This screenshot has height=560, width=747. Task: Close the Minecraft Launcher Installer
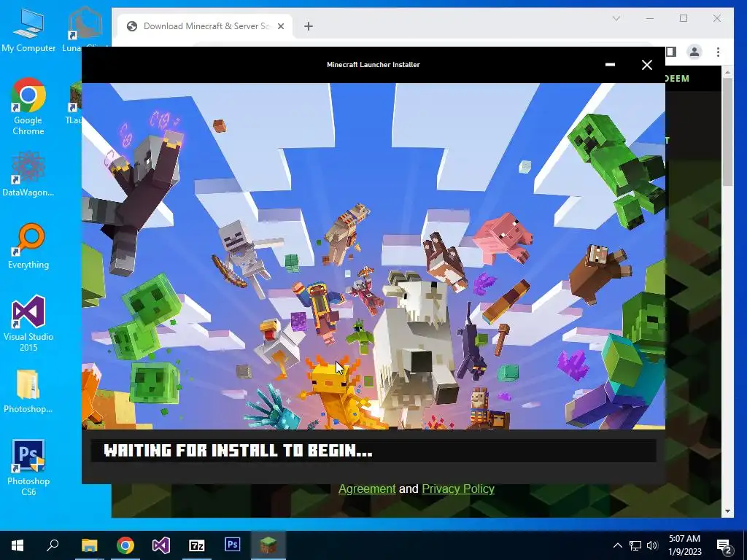coord(646,65)
